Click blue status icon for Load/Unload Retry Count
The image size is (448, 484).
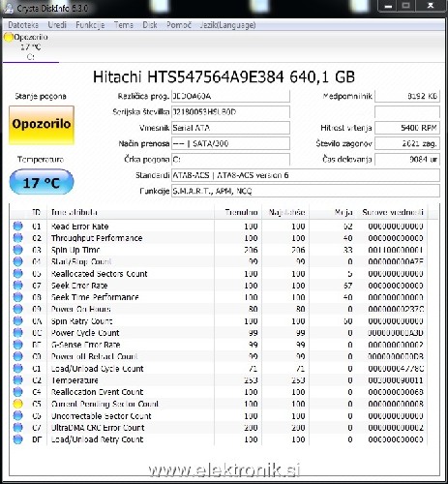click(17, 439)
